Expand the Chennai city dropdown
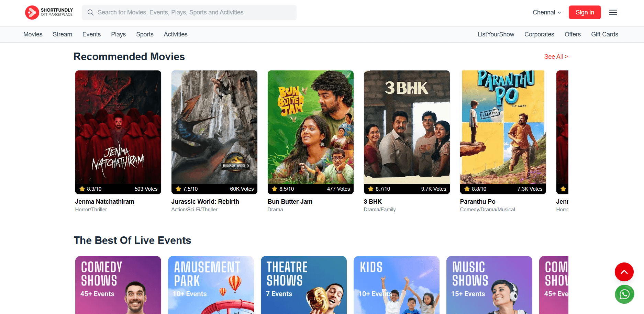Image resolution: width=644 pixels, height=314 pixels. [x=547, y=12]
